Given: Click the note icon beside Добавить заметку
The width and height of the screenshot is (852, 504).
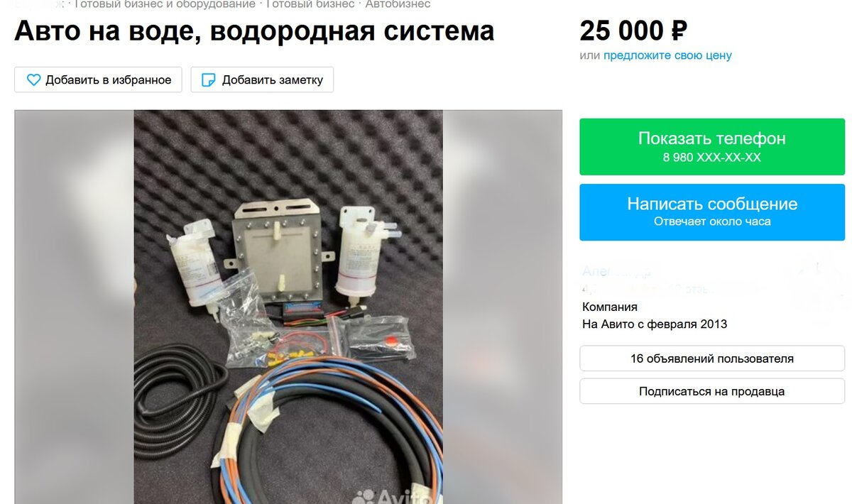Looking at the screenshot, I should (209, 80).
